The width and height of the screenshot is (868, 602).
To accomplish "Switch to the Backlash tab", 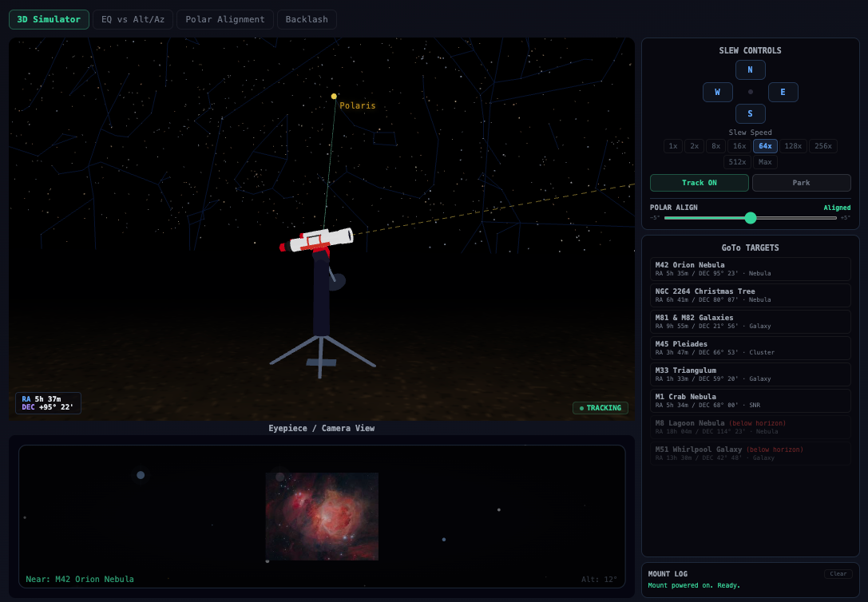I will click(x=307, y=19).
